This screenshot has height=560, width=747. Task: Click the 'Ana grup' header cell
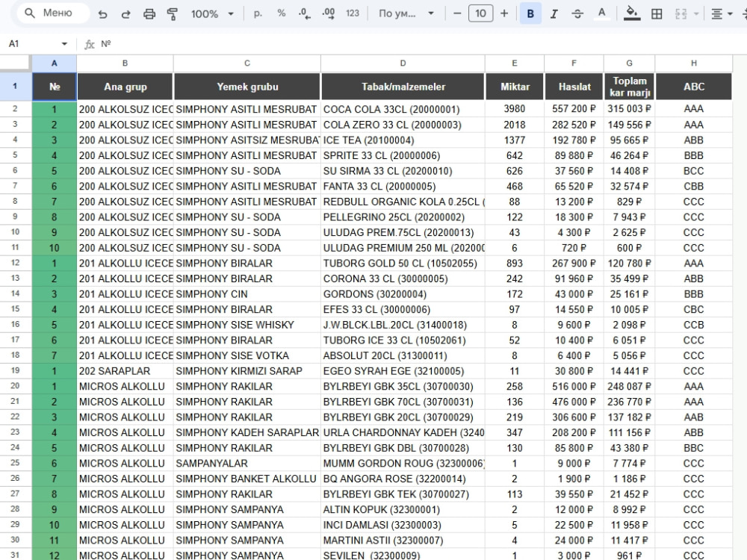(125, 87)
